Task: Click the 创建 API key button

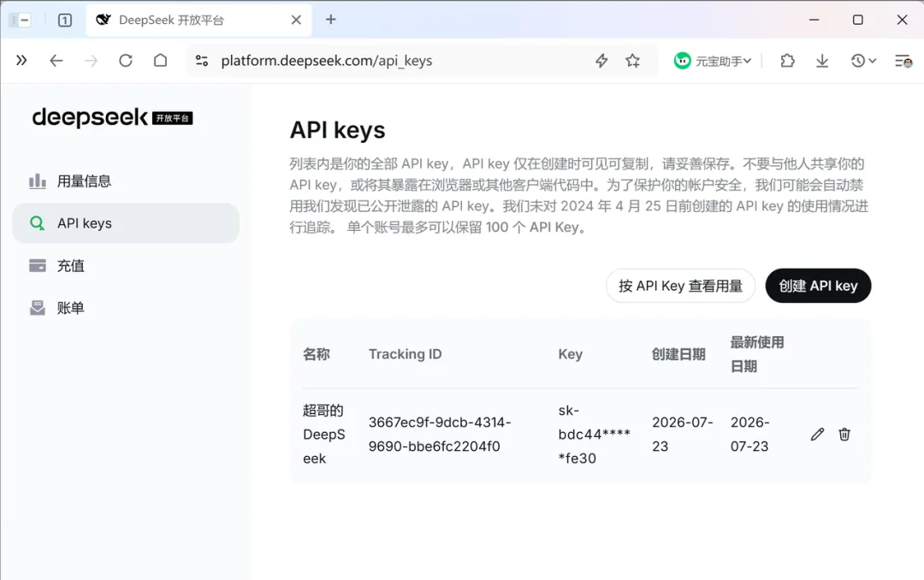Action: (x=818, y=286)
